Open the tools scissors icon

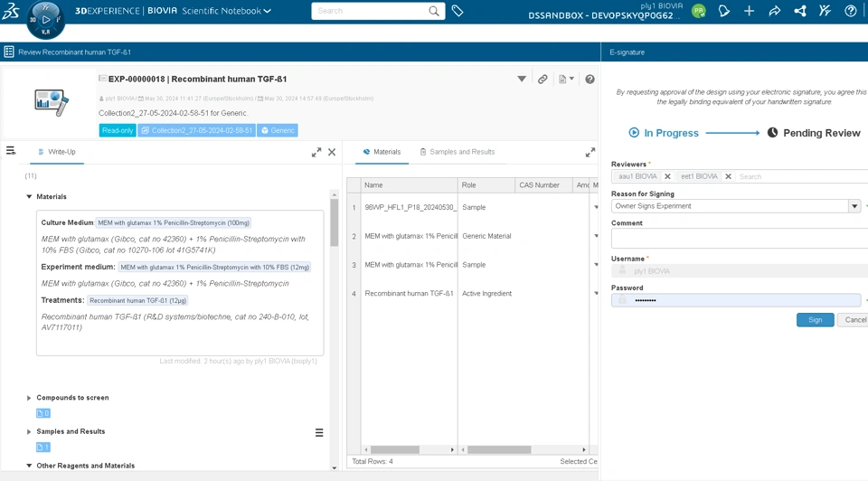pos(825,11)
